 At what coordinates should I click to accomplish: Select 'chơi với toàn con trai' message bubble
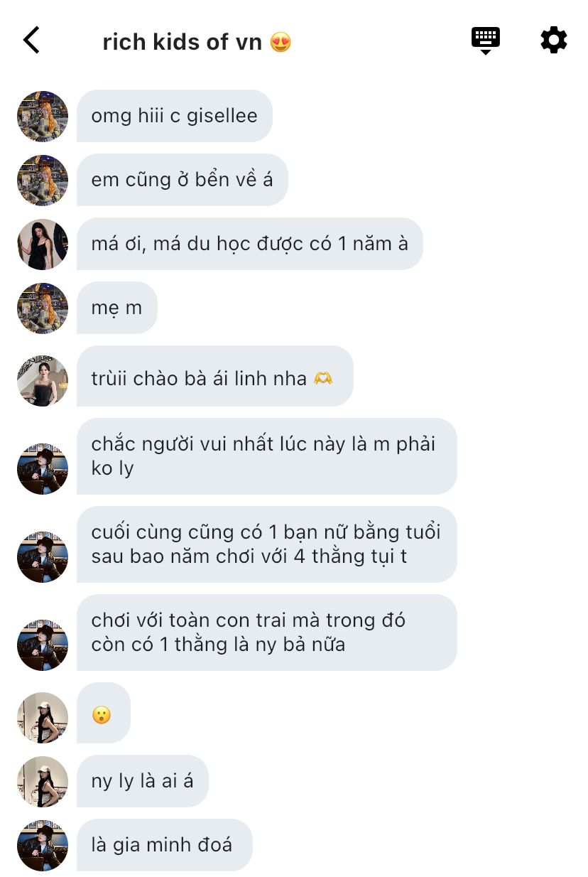click(267, 633)
